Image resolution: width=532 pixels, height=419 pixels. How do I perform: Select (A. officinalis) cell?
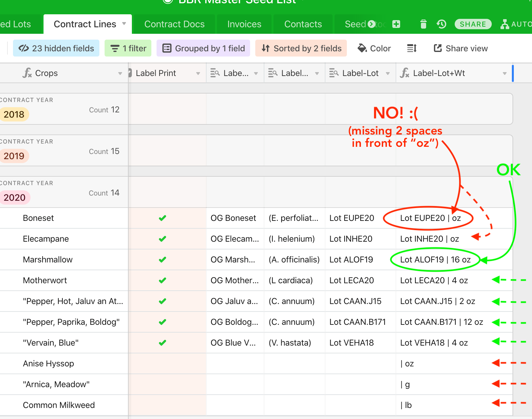295,260
